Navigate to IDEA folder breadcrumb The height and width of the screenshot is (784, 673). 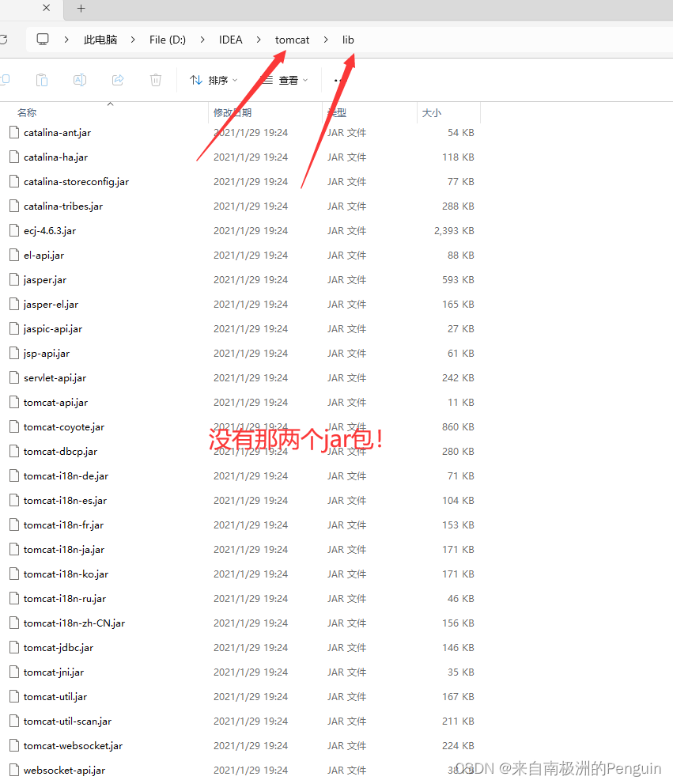tap(230, 40)
